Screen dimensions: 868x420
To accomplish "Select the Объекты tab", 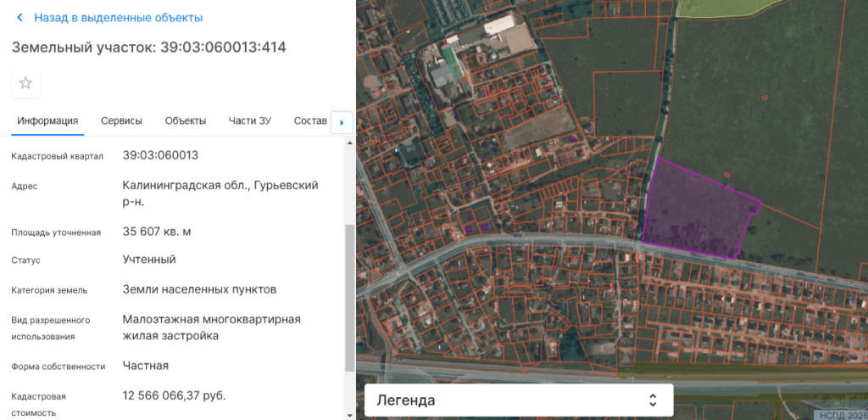I will click(x=186, y=120).
